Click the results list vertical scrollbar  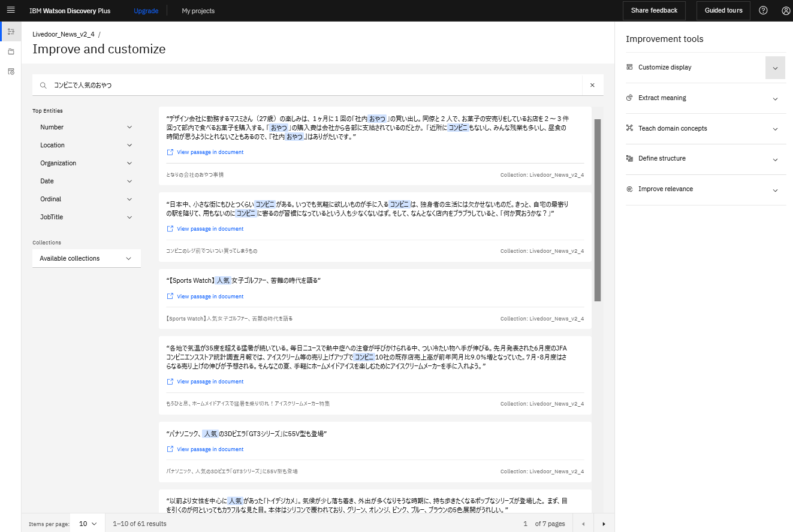[597, 210]
